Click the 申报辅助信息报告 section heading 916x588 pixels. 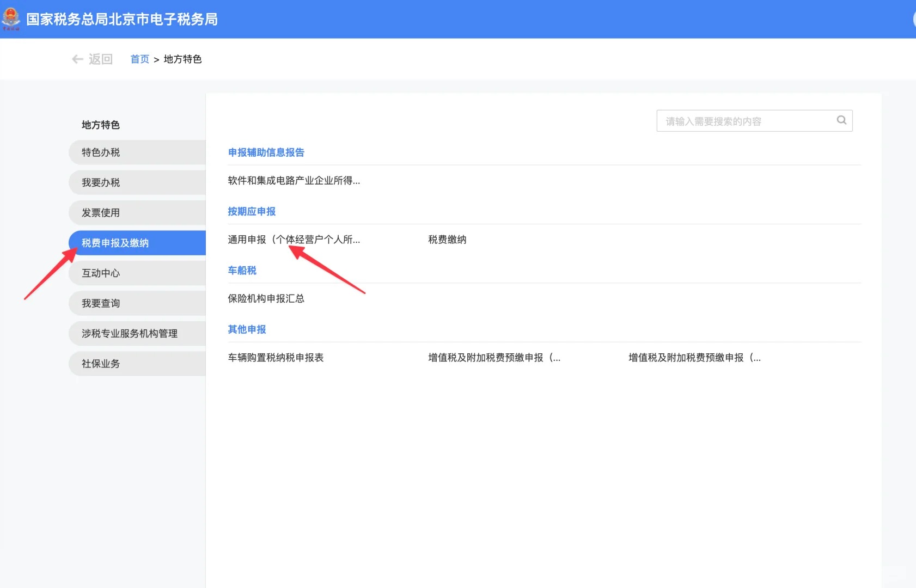pos(266,152)
